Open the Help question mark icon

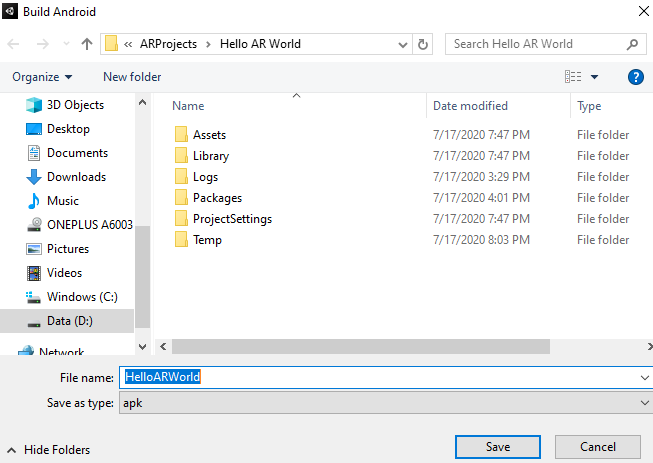(635, 77)
